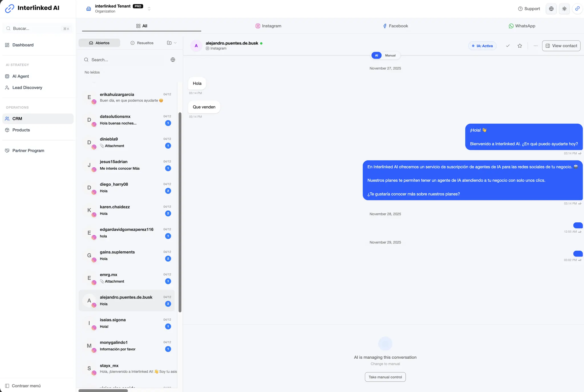
Task: Click the organization building icon
Action: pos(89,9)
